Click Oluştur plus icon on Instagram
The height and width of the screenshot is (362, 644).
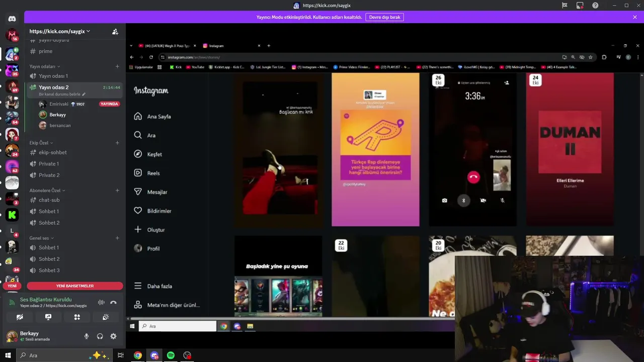[138, 229]
